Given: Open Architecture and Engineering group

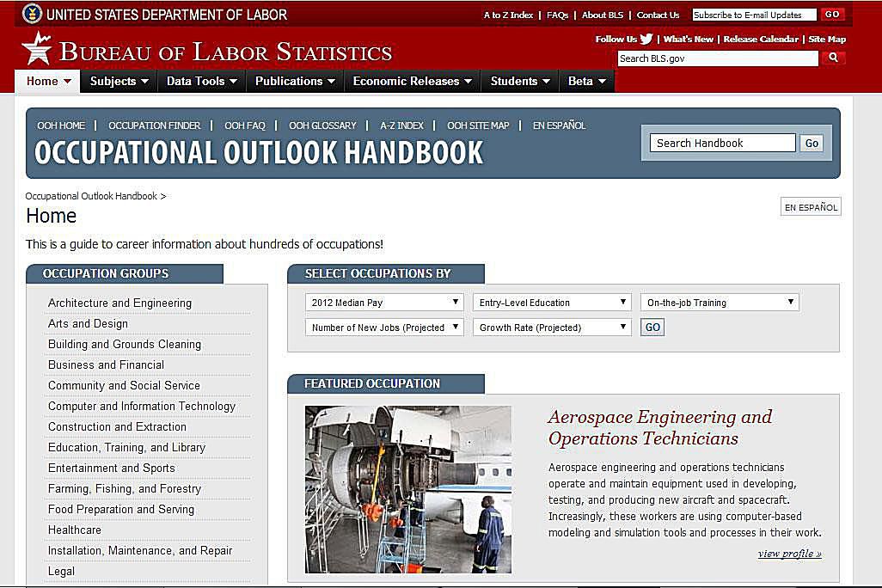Looking at the screenshot, I should (119, 303).
